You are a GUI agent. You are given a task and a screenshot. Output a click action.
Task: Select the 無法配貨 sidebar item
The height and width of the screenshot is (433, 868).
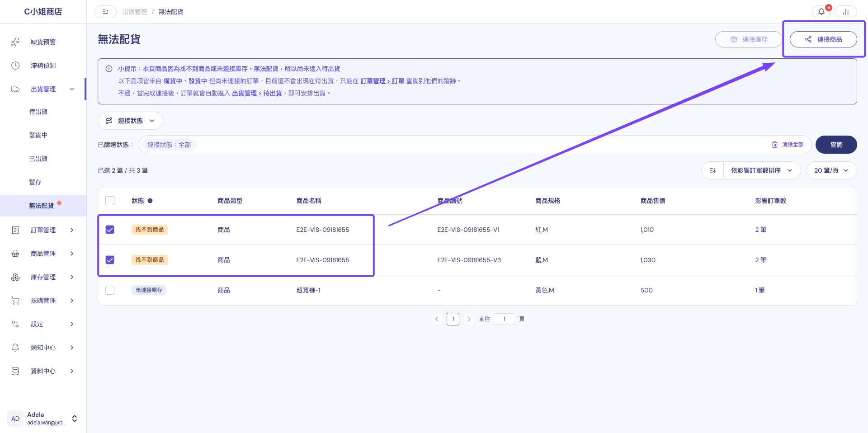[43, 206]
